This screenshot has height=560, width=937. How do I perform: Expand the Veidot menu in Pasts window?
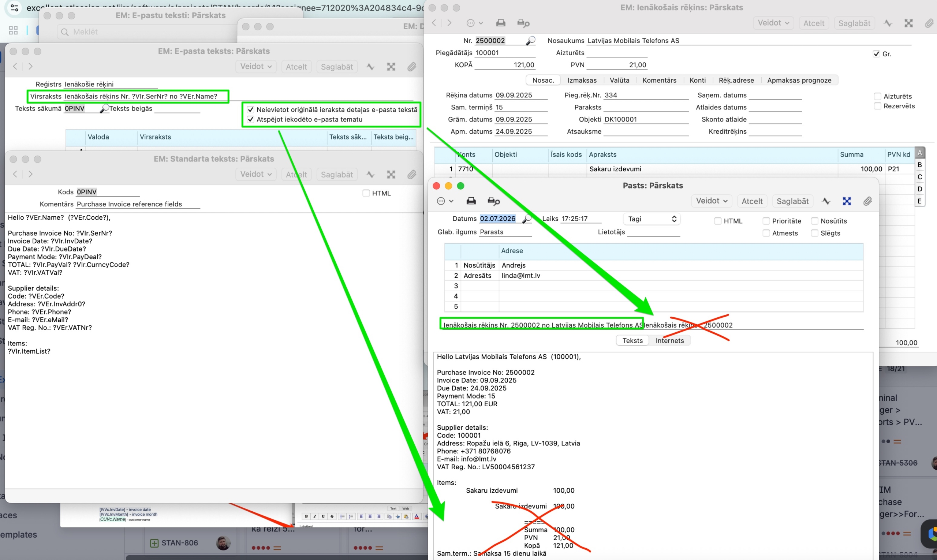711,201
